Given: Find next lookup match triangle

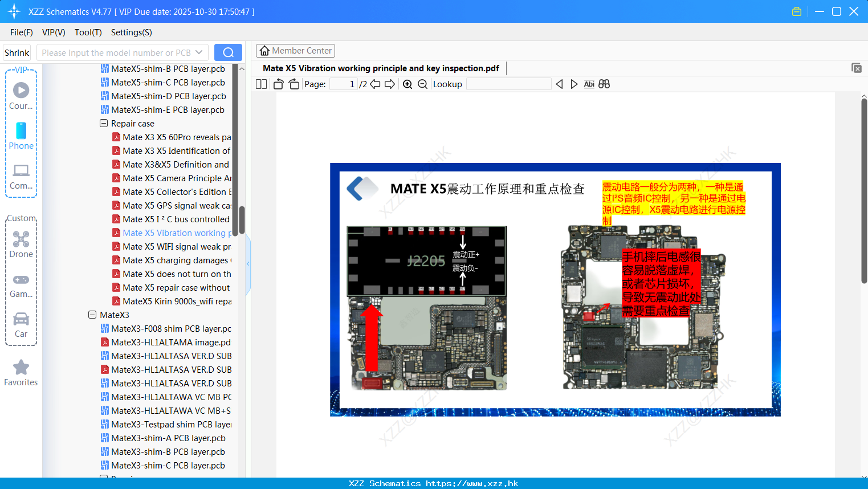Looking at the screenshot, I should coord(574,84).
